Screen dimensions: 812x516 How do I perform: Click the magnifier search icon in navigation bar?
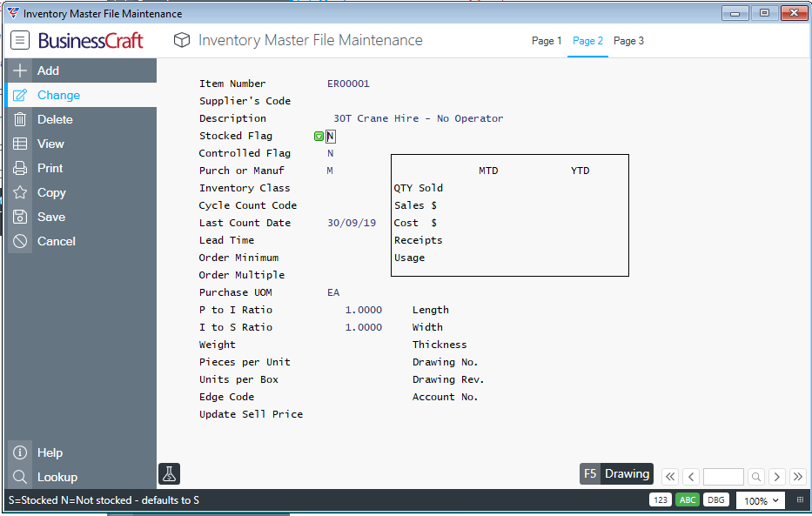click(x=756, y=477)
